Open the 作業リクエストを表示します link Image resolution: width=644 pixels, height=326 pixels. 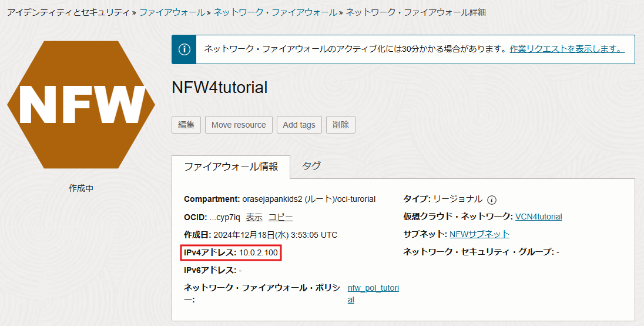tap(566, 49)
